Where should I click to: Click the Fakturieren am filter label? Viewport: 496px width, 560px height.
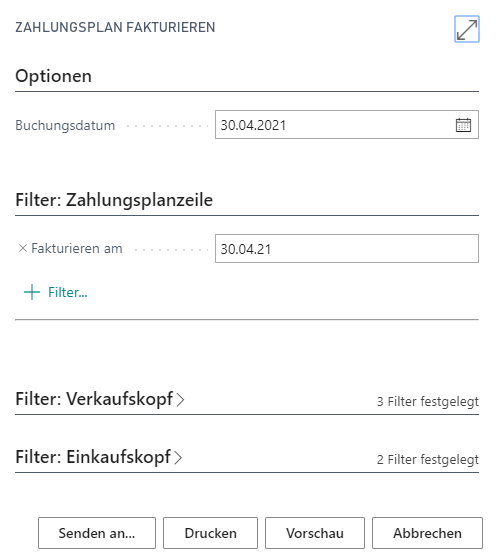[x=77, y=248]
